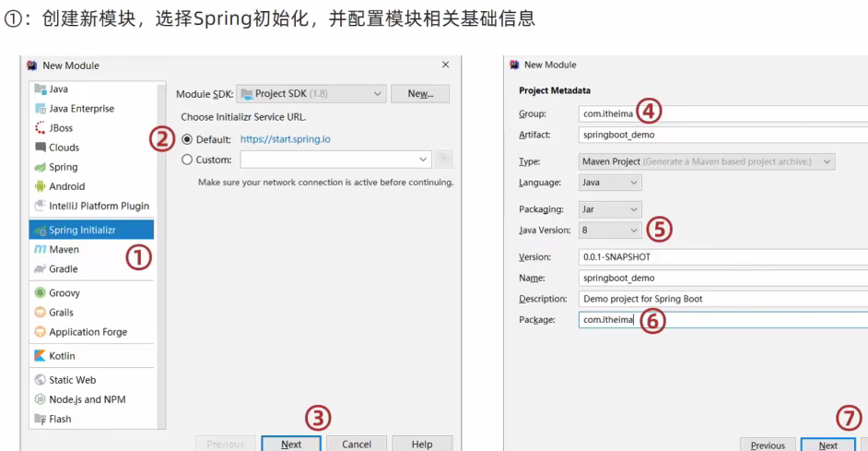
Task: Open the Packaging Jar dropdown
Action: (610, 209)
